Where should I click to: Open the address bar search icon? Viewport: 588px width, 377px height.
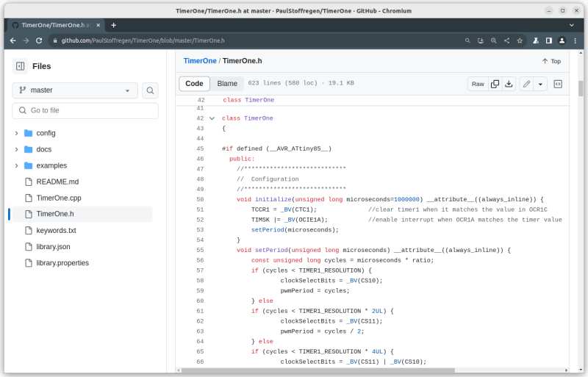click(x=467, y=40)
